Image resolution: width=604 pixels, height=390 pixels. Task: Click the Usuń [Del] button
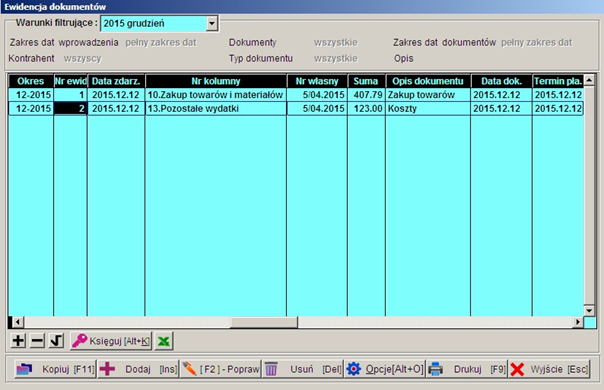[x=303, y=369]
